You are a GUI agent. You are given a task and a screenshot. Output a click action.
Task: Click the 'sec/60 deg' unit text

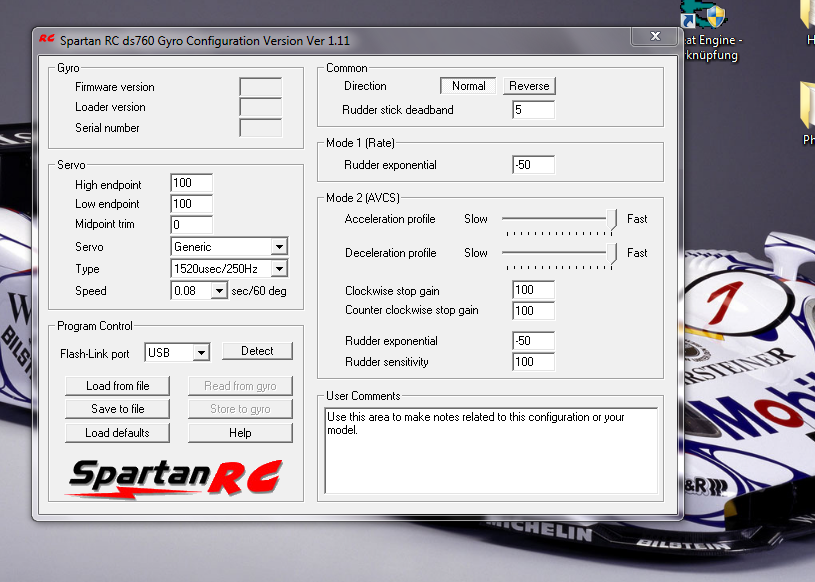click(x=259, y=291)
